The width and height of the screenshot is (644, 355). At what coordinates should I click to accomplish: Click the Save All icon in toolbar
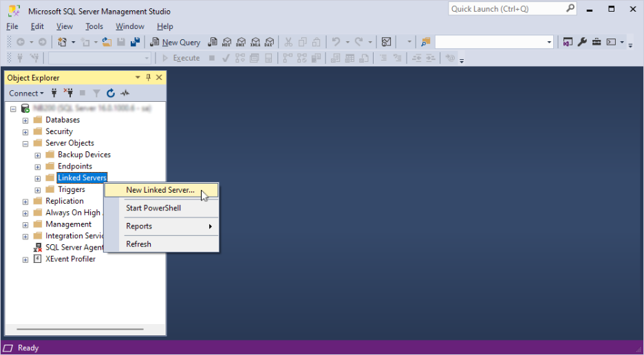pyautogui.click(x=135, y=42)
